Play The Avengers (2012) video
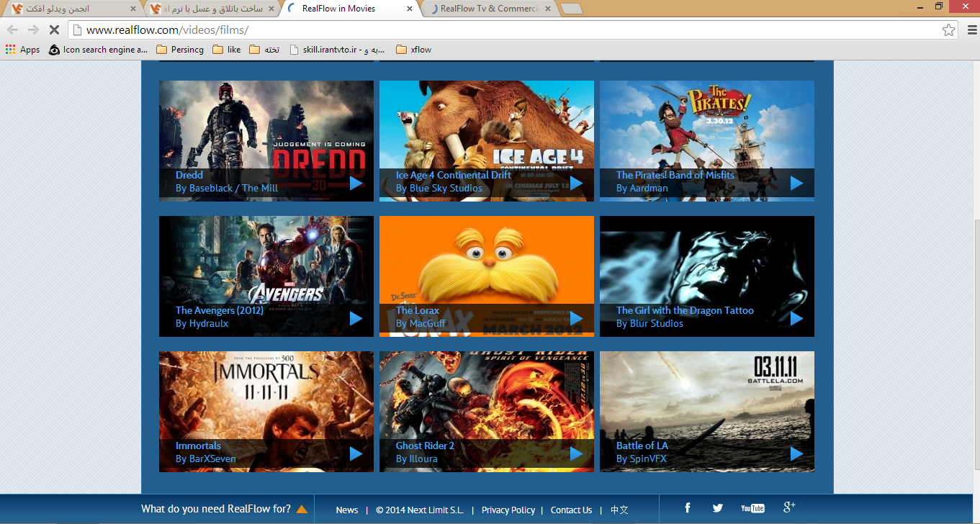Viewport: 980px width, 524px height. tap(356, 318)
